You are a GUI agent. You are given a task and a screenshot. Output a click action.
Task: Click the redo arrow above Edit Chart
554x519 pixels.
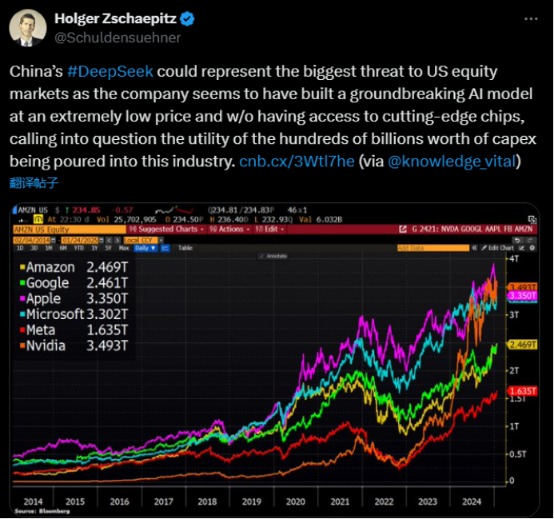[530, 240]
